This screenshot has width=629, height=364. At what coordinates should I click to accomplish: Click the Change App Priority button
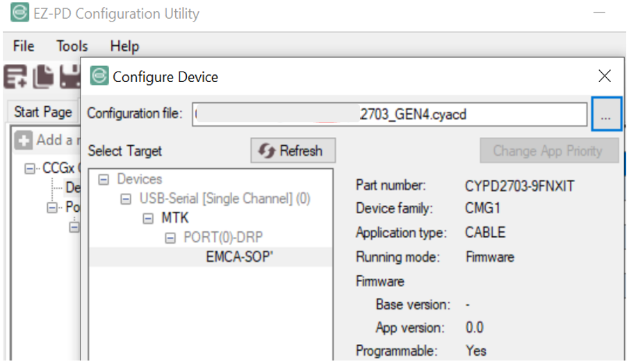(548, 151)
